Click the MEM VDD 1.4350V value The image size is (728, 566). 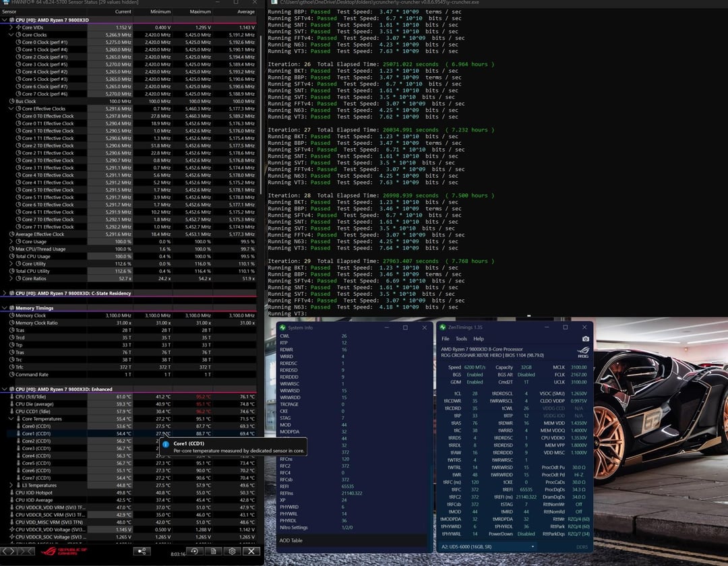tap(578, 423)
